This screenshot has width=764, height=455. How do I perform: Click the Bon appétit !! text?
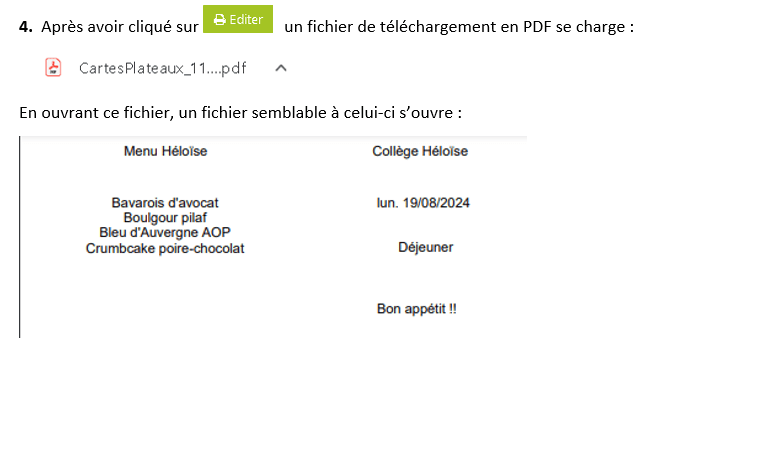tap(417, 309)
